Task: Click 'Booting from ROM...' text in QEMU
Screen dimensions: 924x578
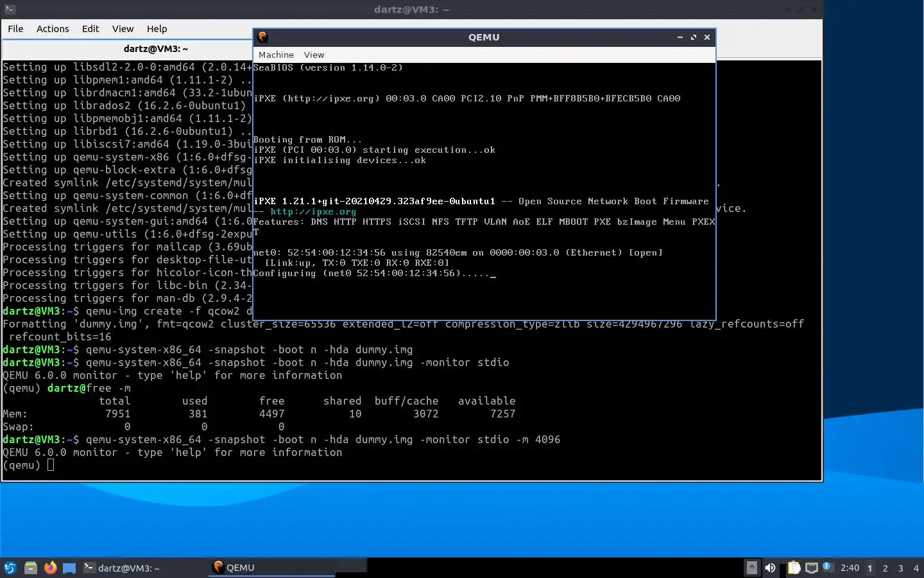Action: pos(307,139)
